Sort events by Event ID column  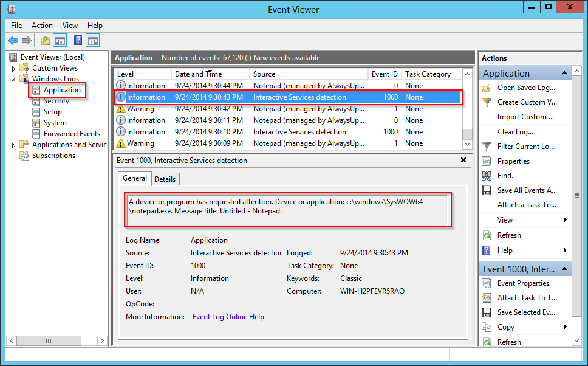[385, 74]
